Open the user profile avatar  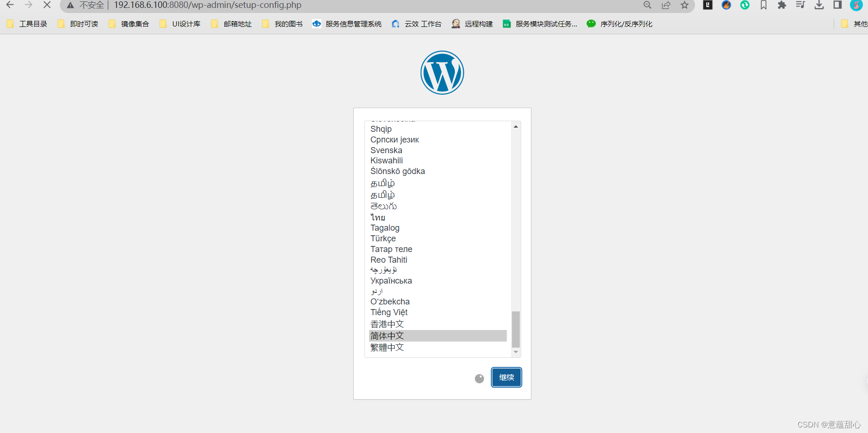(x=856, y=5)
